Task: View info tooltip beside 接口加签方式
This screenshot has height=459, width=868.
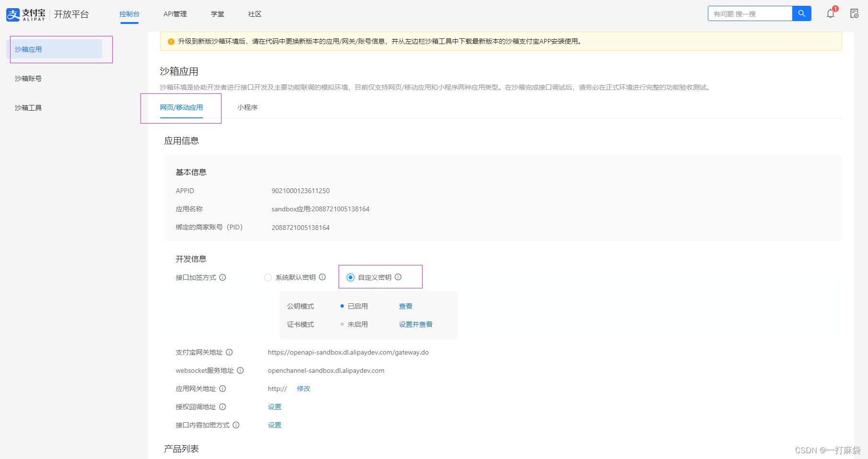Action: point(223,277)
